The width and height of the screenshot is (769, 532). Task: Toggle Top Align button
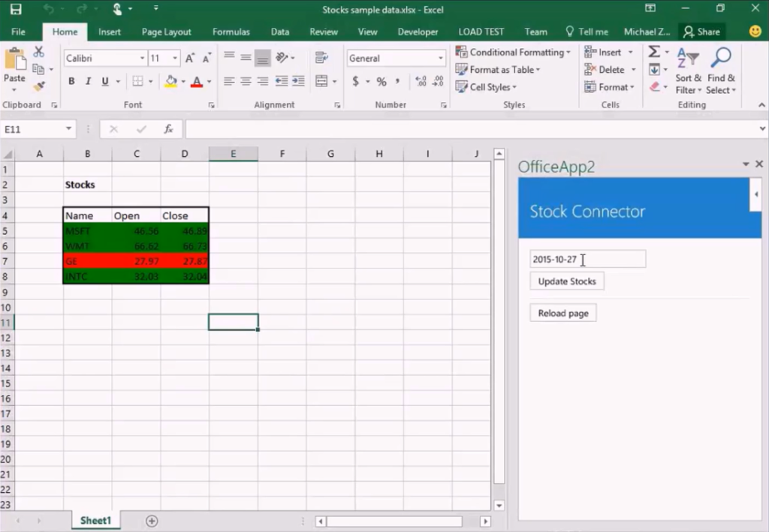[229, 57]
